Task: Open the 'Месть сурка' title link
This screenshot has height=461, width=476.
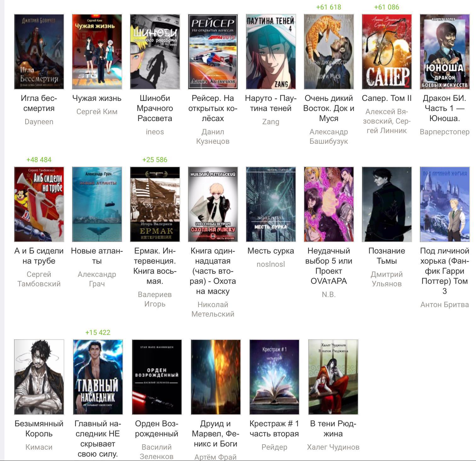Action: pos(271,251)
